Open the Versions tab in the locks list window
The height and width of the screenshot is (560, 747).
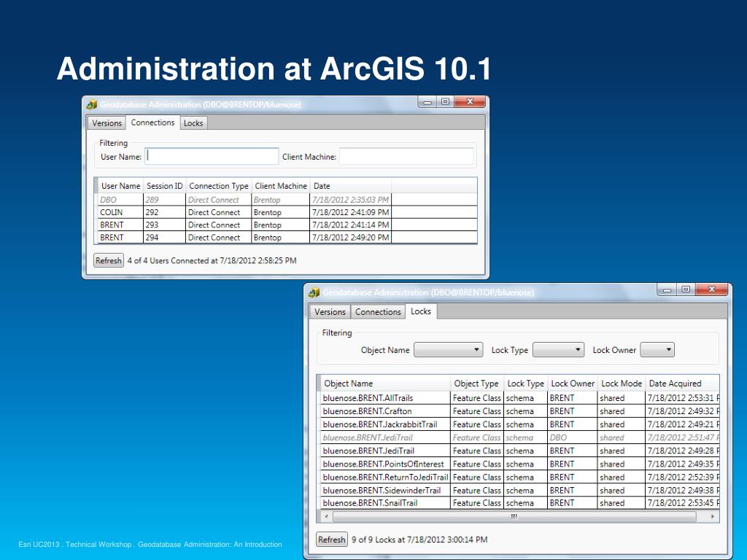(330, 312)
